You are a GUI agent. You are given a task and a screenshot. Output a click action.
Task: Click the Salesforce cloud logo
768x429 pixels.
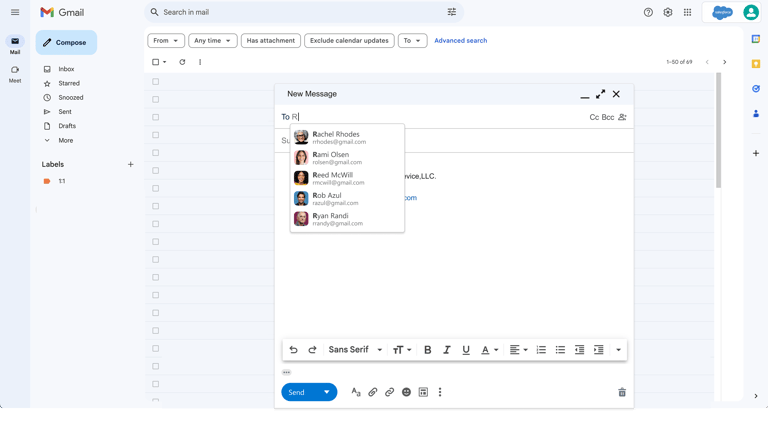722,12
